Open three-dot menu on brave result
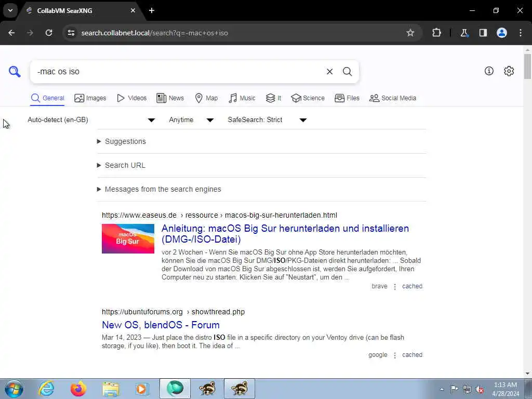Viewport: 532px width, 399px height. (x=395, y=287)
